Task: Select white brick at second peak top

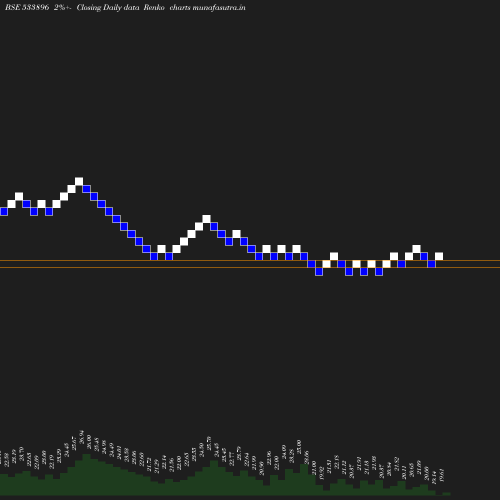Action: coord(206,219)
